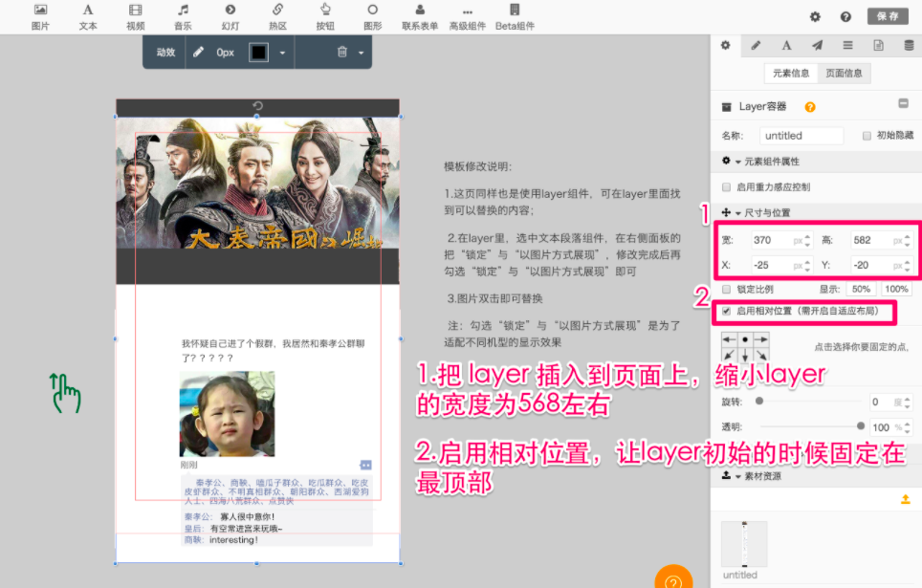The width and height of the screenshot is (922, 588).
Task: Add a 音乐 music component
Action: pyautogui.click(x=183, y=16)
